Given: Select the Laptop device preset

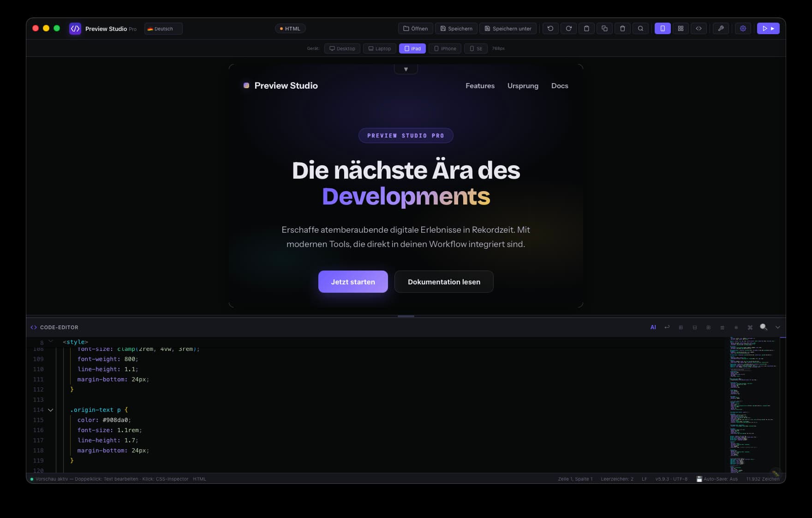Looking at the screenshot, I should [x=380, y=48].
